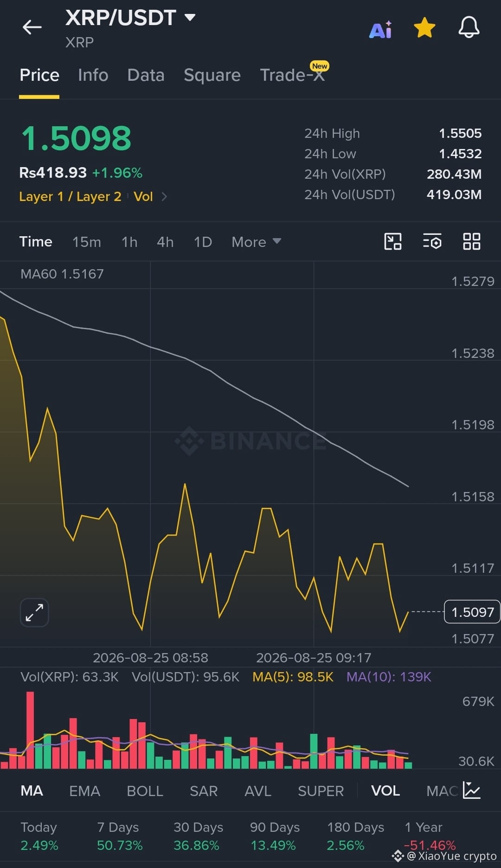Screen dimensions: 501x868
Task: Expand the XRP/USDT pair selector arrow
Action: [x=190, y=18]
